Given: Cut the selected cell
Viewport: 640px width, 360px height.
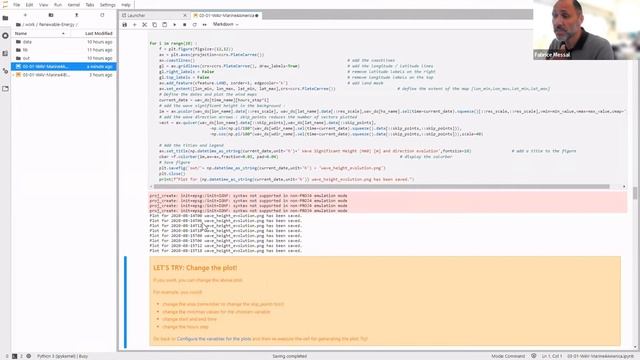Looking at the screenshot, I should click(x=144, y=24).
